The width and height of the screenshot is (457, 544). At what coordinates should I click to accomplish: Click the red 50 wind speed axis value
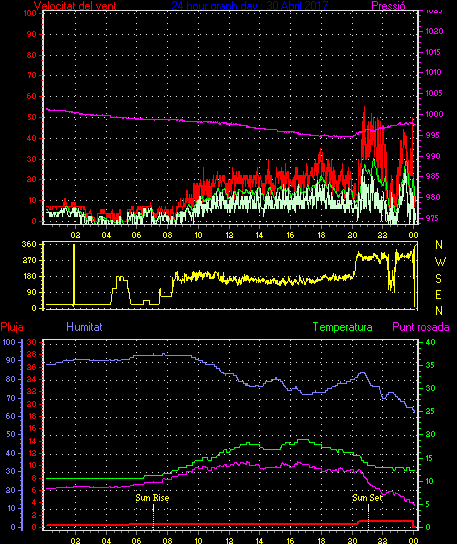tap(32, 117)
